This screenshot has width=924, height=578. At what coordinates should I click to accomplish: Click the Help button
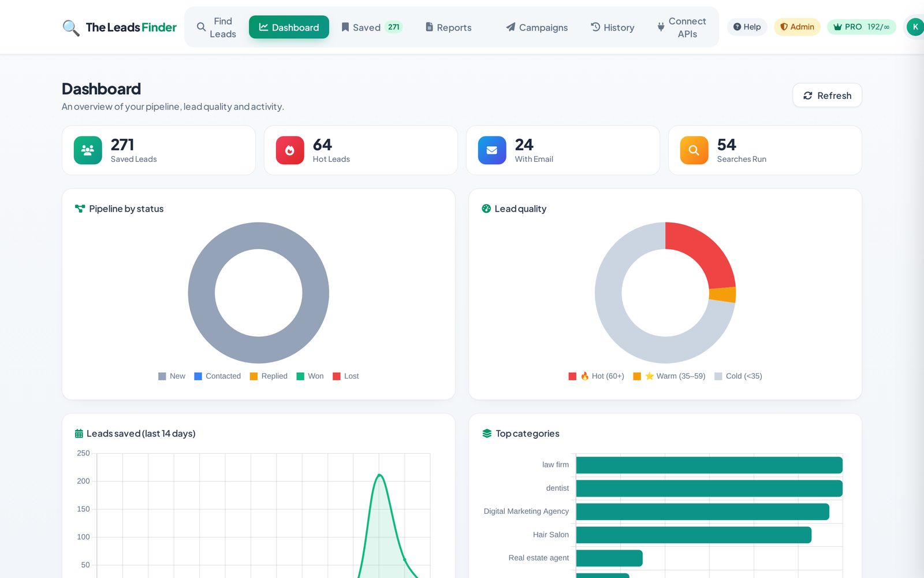pyautogui.click(x=747, y=27)
